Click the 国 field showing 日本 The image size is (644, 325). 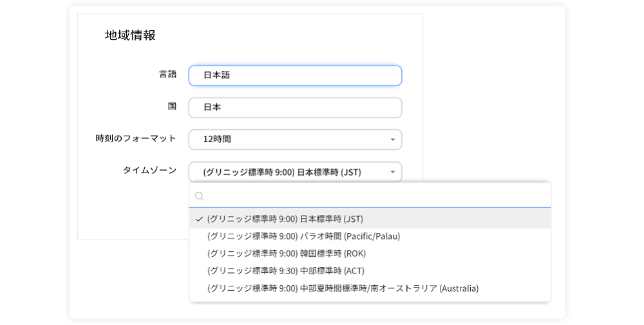pyautogui.click(x=295, y=107)
